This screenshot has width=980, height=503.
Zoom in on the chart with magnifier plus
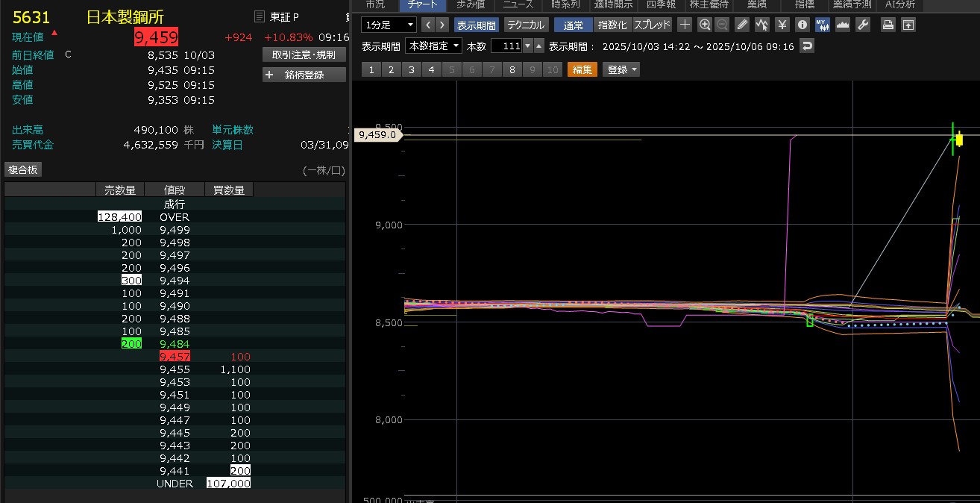(x=705, y=25)
